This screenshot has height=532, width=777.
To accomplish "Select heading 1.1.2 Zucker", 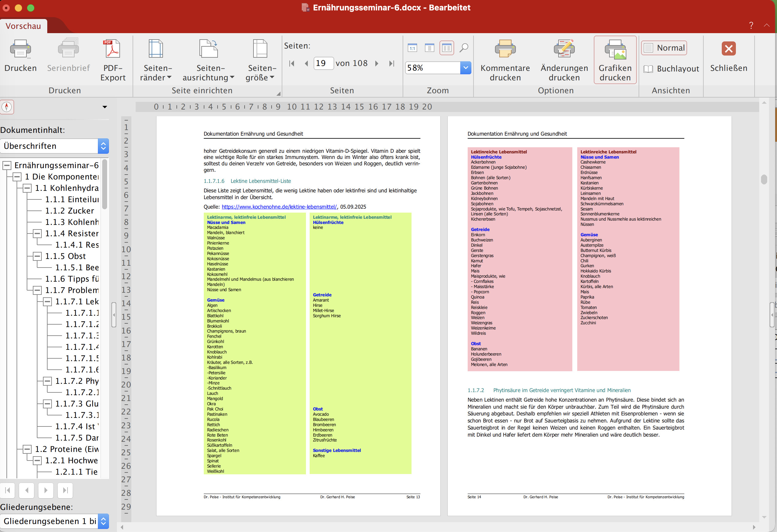I will 70,211.
